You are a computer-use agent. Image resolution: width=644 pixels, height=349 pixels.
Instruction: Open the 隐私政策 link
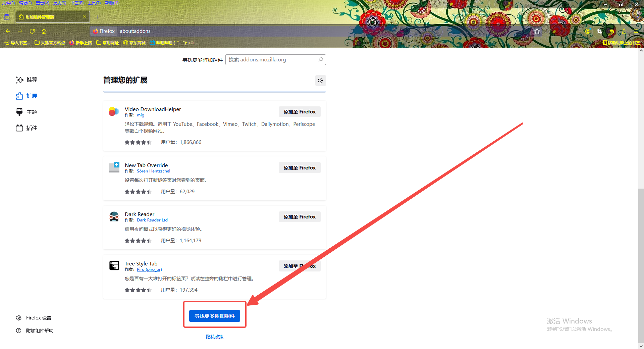(215, 337)
